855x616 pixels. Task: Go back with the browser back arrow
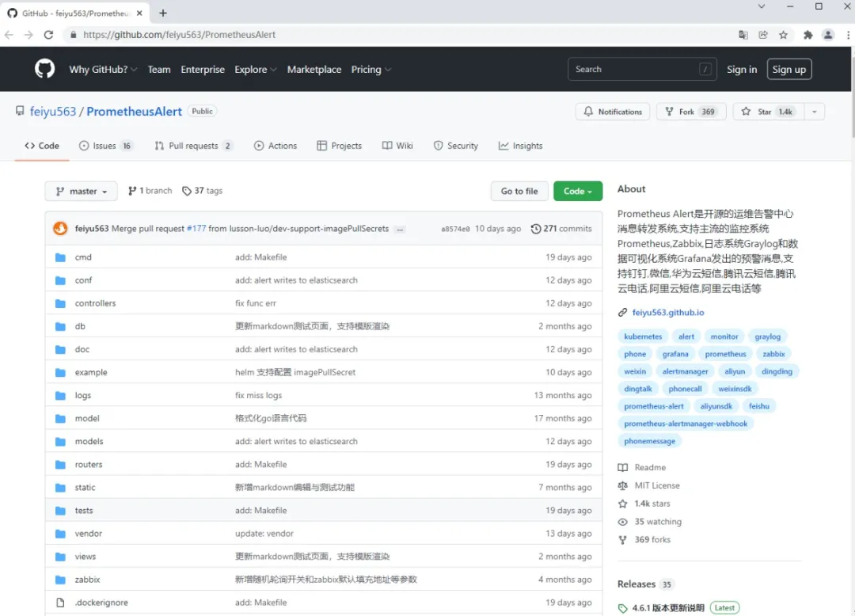9,35
